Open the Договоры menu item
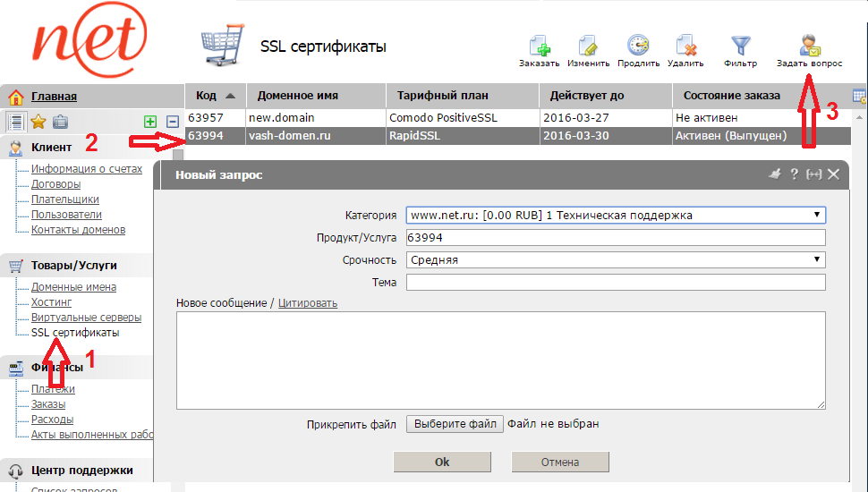Viewport: 868px width, 492px height. 55,183
